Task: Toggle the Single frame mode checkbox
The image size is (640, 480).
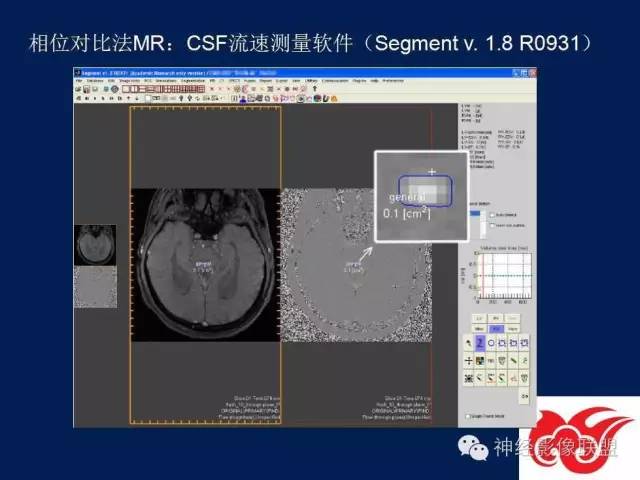Action: tap(468, 416)
